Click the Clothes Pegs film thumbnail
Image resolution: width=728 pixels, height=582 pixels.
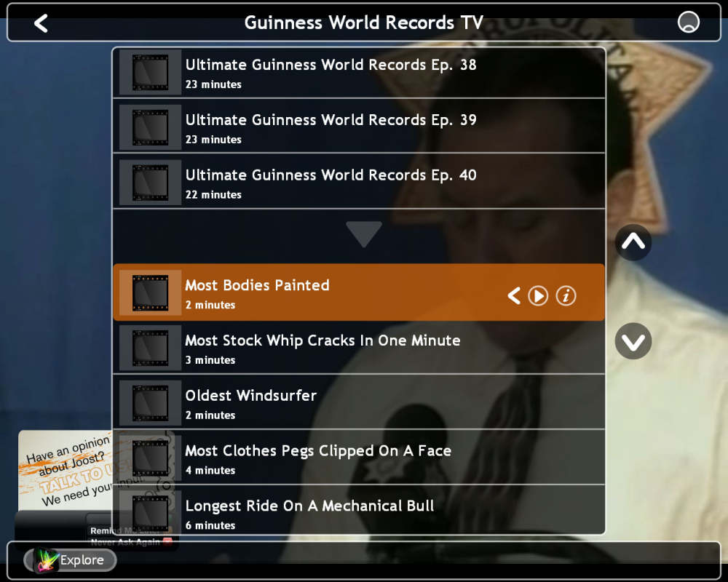[150, 458]
